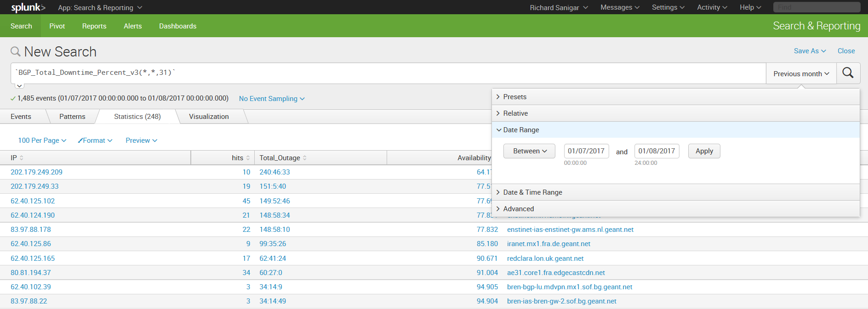Open the Previous month time picker
The height and width of the screenshot is (309, 868).
pyautogui.click(x=801, y=73)
